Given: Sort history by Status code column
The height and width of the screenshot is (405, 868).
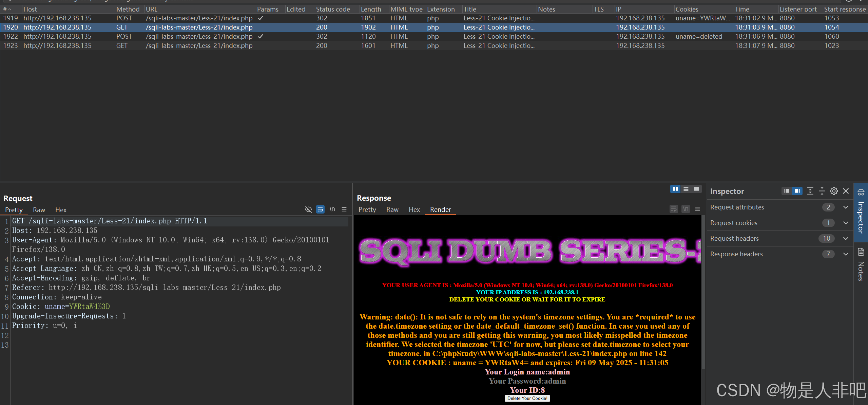Looking at the screenshot, I should tap(333, 9).
